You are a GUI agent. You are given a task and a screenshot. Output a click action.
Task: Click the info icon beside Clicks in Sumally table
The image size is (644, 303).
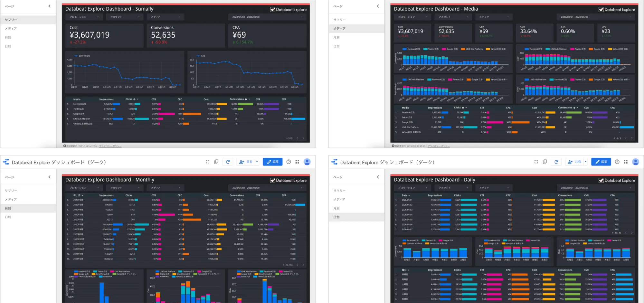coord(134,99)
